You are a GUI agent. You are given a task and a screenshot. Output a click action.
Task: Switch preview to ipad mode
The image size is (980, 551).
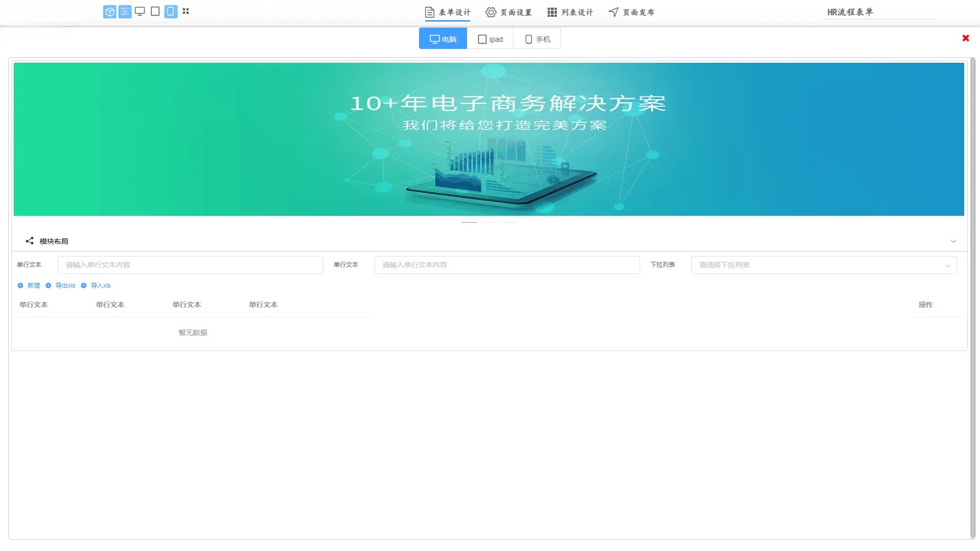(490, 39)
